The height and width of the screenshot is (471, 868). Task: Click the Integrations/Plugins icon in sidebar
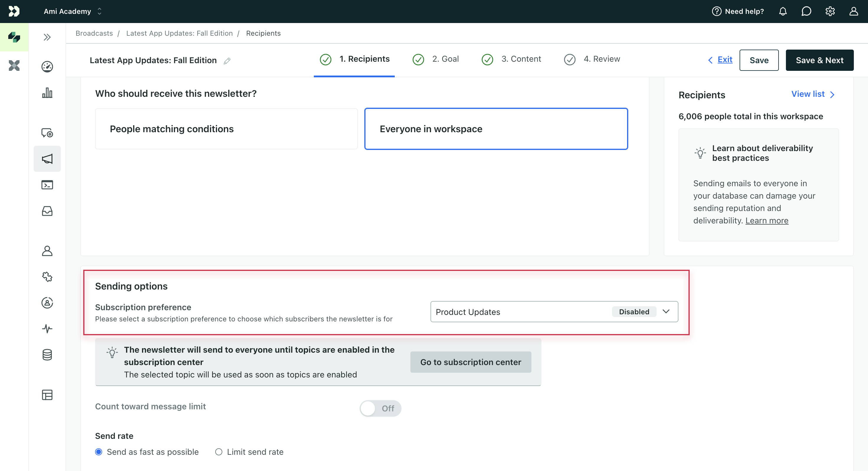[48, 276]
